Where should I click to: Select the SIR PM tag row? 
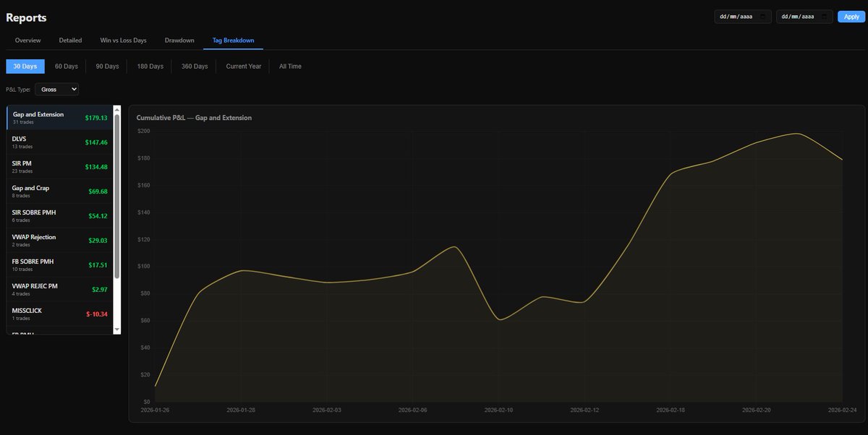(x=60, y=167)
